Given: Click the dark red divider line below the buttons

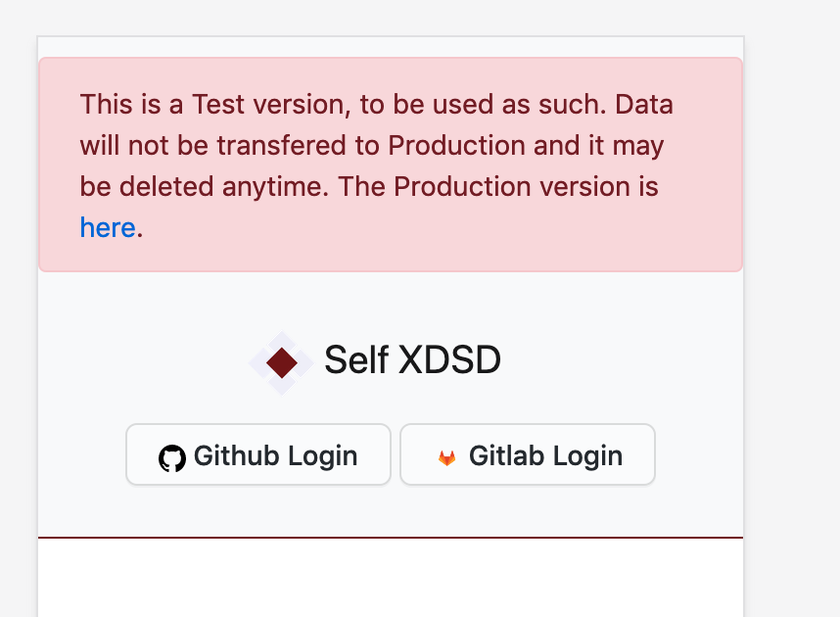Looking at the screenshot, I should pyautogui.click(x=390, y=536).
